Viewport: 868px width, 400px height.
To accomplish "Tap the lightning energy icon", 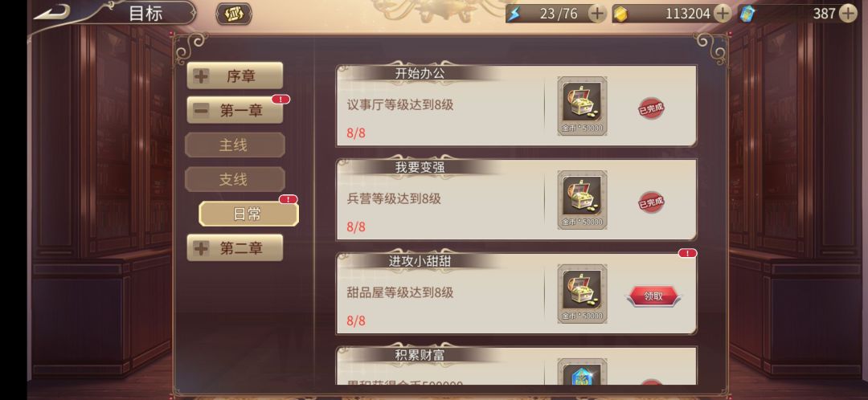I will [514, 14].
